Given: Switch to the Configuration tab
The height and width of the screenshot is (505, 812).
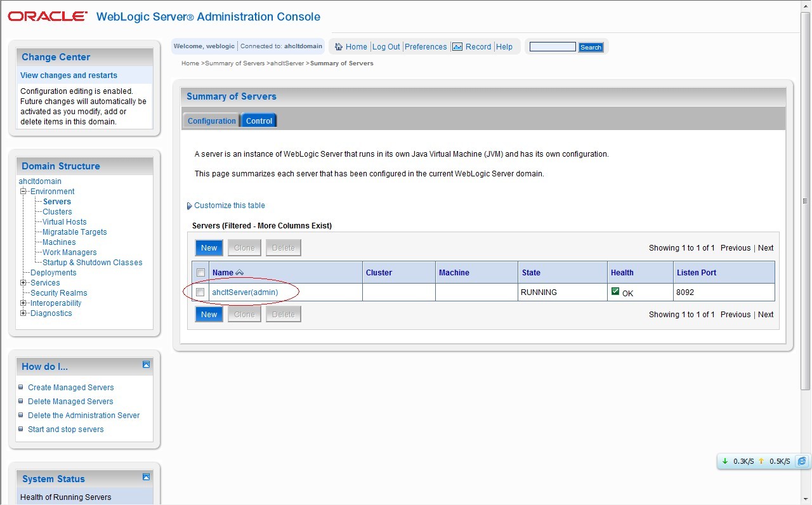Looking at the screenshot, I should click(211, 121).
